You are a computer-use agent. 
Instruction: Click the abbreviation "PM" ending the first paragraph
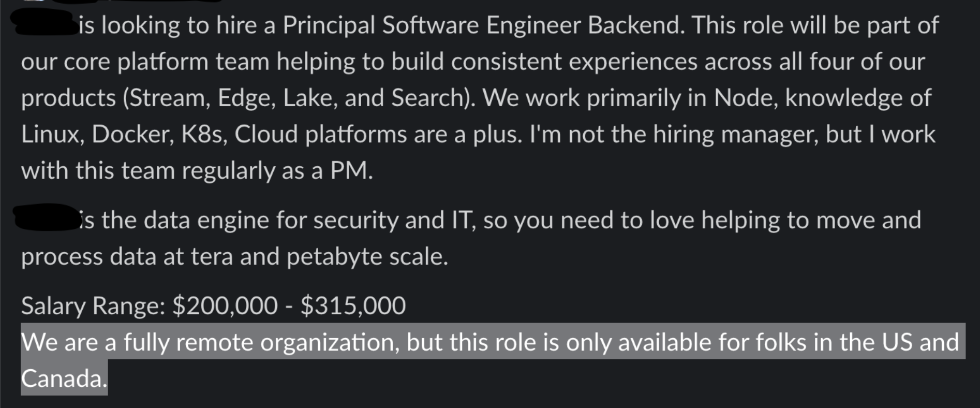(351, 171)
